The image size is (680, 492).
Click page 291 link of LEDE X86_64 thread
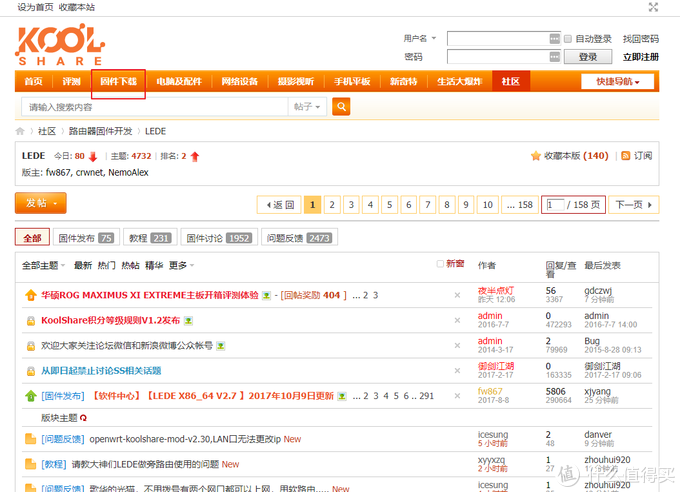tap(426, 396)
